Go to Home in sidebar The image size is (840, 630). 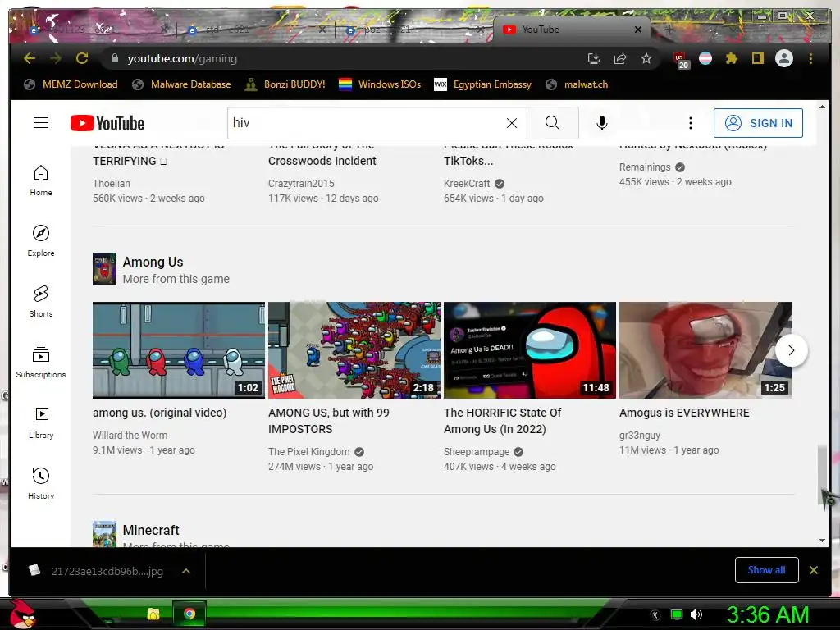click(41, 180)
